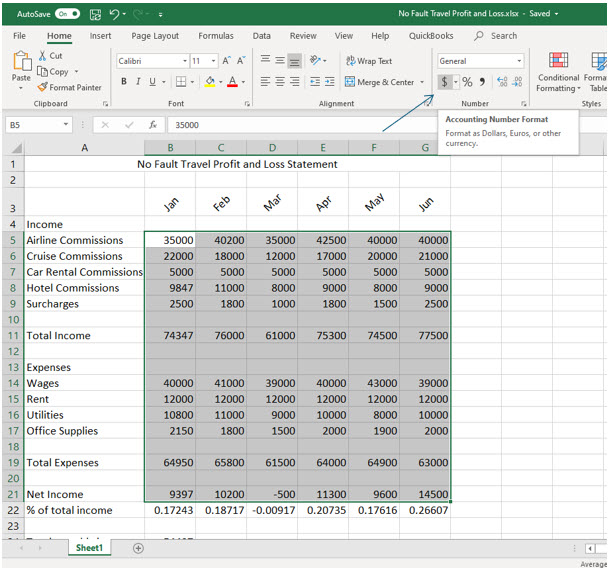This screenshot has width=610, height=570.
Task: Click the red Font Color A
Action: [232, 81]
